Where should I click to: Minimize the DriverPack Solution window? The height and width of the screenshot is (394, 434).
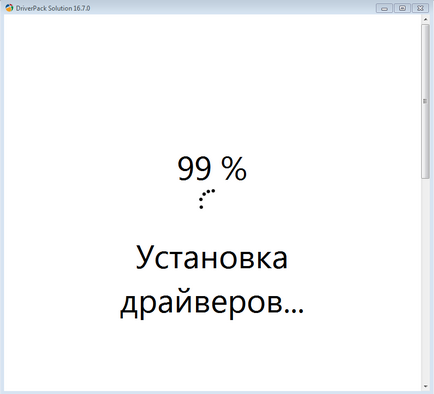click(x=384, y=8)
